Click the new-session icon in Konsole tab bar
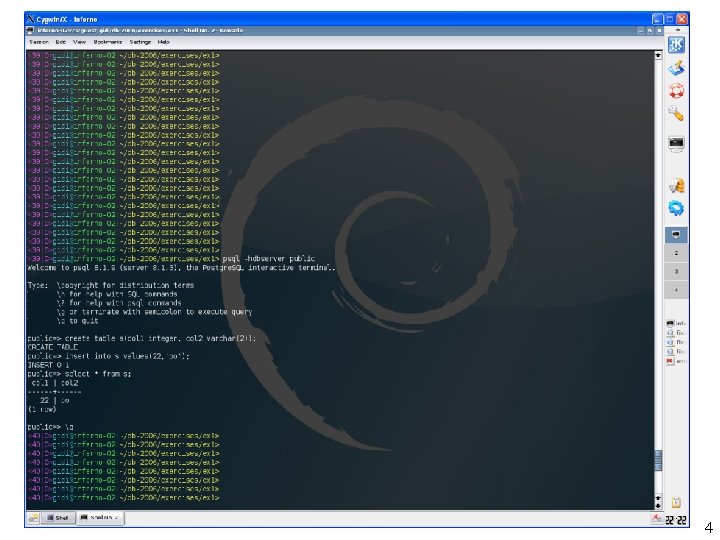Viewport: 720px width, 540px height. pos(33,518)
